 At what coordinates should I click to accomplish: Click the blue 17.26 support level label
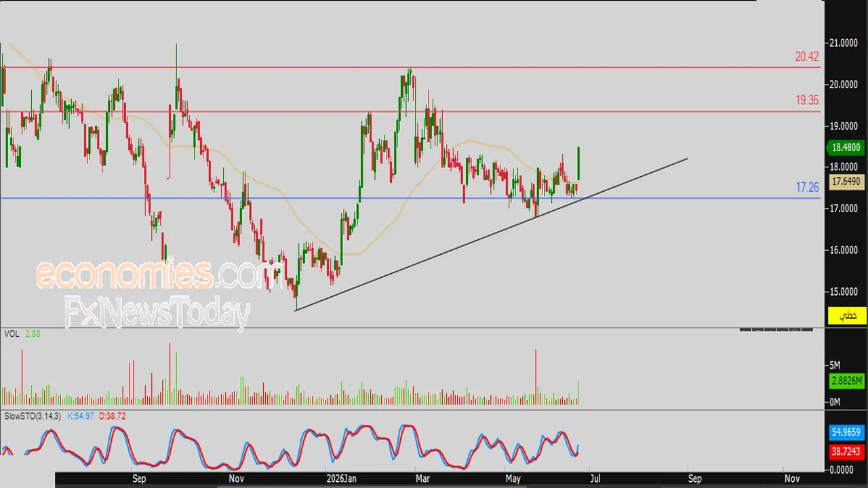(x=808, y=187)
